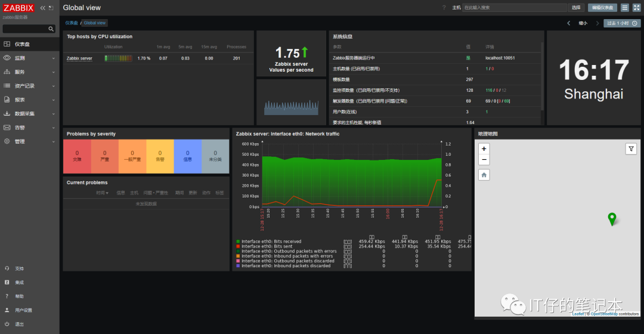Click the download icon beside 数据采集
This screenshot has width=644, height=334.
tap(7, 113)
